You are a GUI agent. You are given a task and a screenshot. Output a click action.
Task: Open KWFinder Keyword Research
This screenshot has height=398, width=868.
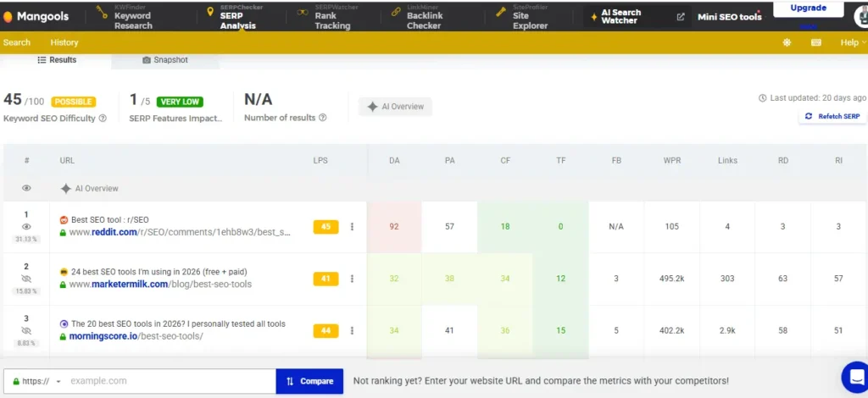tap(125, 17)
